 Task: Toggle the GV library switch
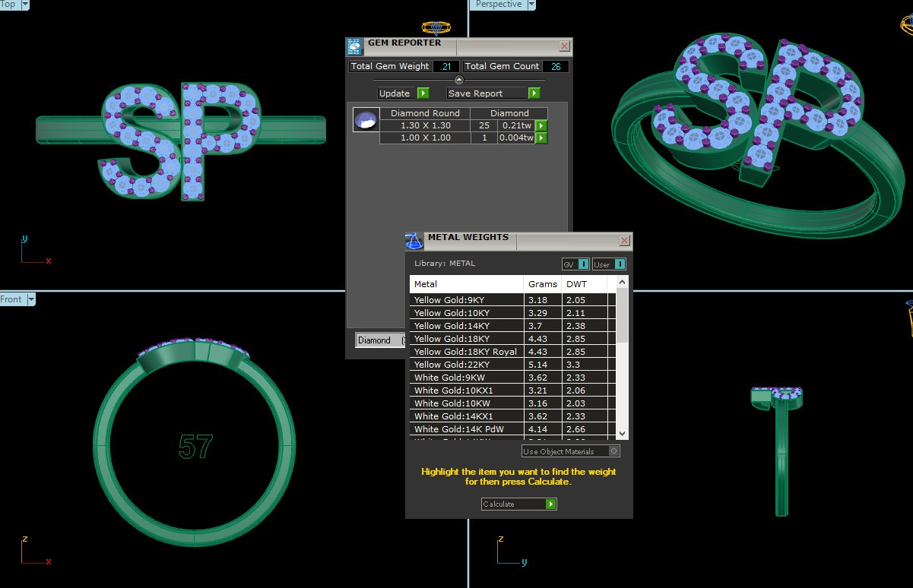point(582,264)
